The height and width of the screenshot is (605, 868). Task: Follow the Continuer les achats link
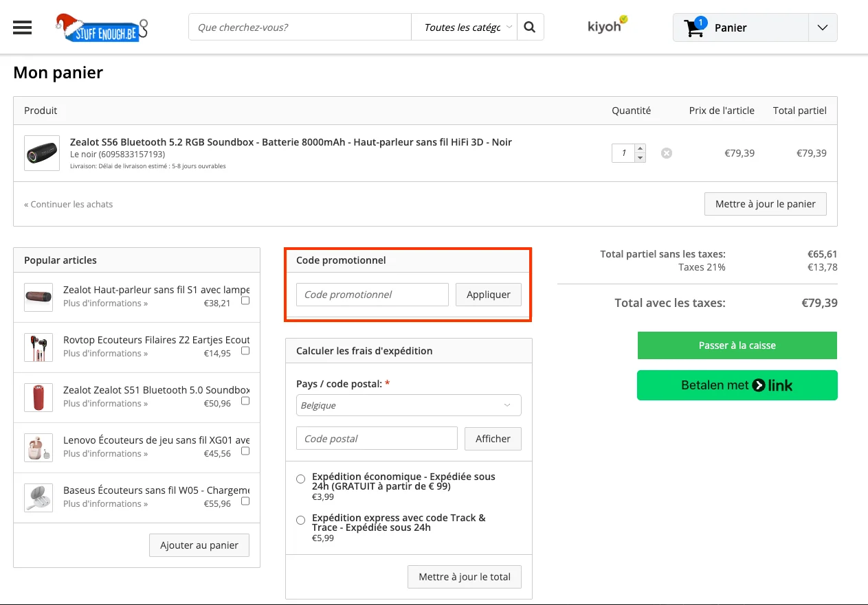pos(69,204)
